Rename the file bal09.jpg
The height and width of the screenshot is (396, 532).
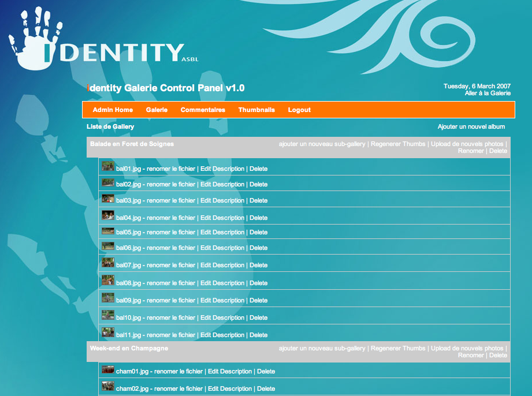click(x=171, y=300)
